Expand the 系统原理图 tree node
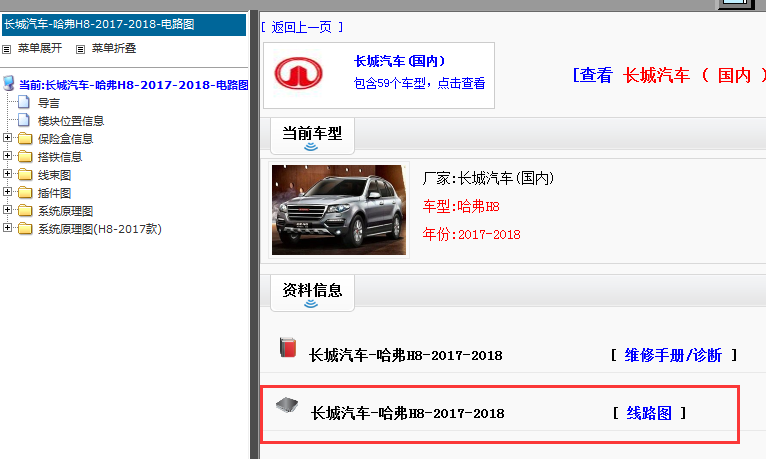Screen dimensions: 766x459 point(7,210)
